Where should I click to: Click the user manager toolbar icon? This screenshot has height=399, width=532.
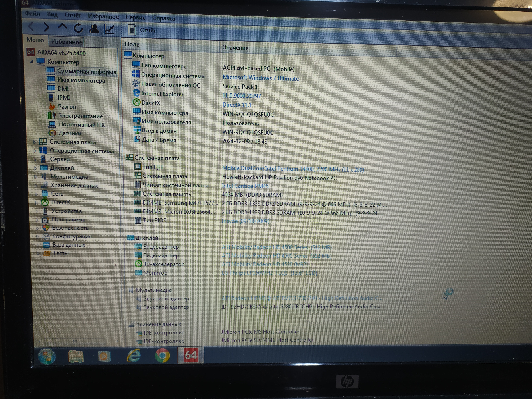pos(94,29)
